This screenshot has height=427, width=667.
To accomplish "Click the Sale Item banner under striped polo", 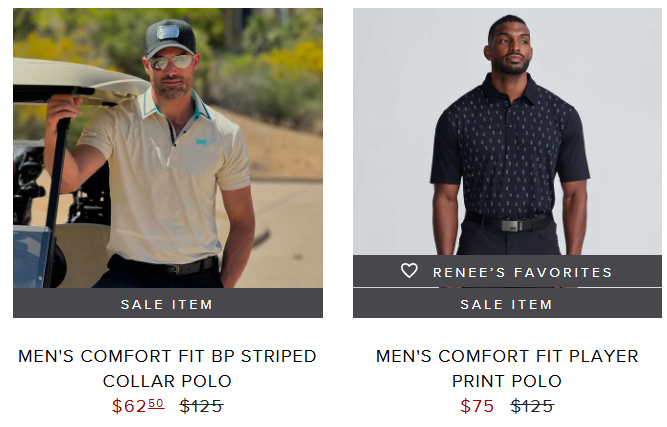I will (168, 303).
